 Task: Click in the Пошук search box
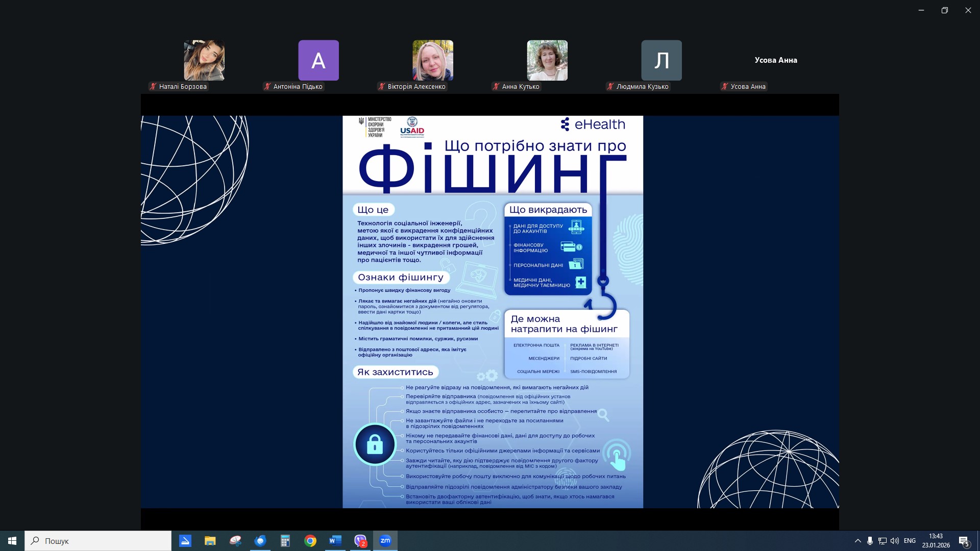coord(102,541)
